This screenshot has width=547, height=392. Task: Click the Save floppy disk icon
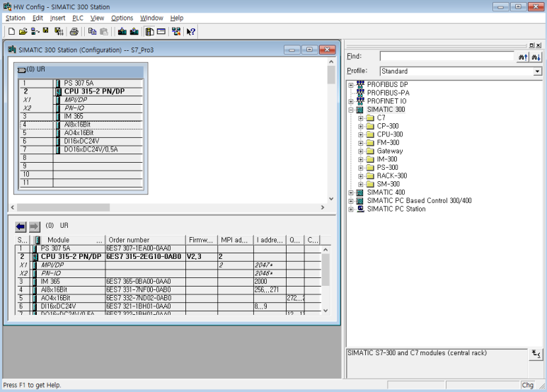pos(46,31)
